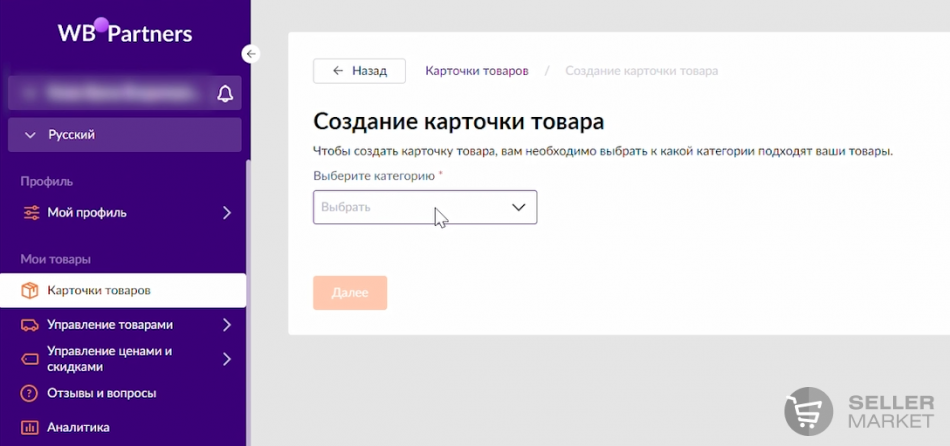Open the Русский language dropdown
This screenshot has width=950, height=446.
pos(124,134)
